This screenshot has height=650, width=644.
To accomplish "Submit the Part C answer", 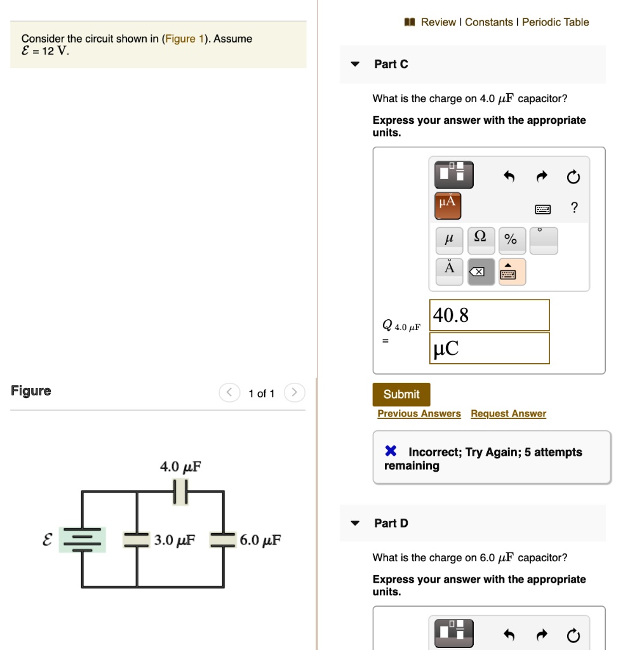I will point(401,394).
